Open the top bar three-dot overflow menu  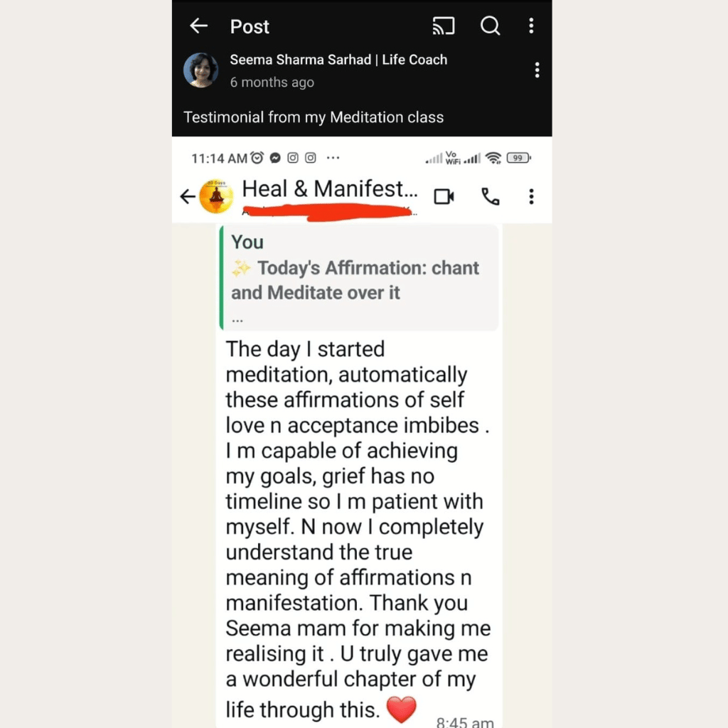(531, 27)
